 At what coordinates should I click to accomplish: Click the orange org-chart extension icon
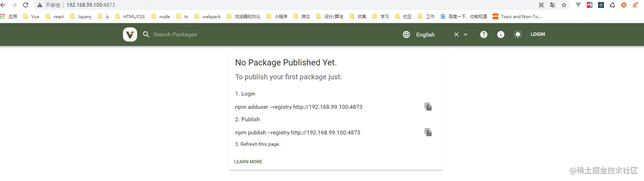click(635, 5)
